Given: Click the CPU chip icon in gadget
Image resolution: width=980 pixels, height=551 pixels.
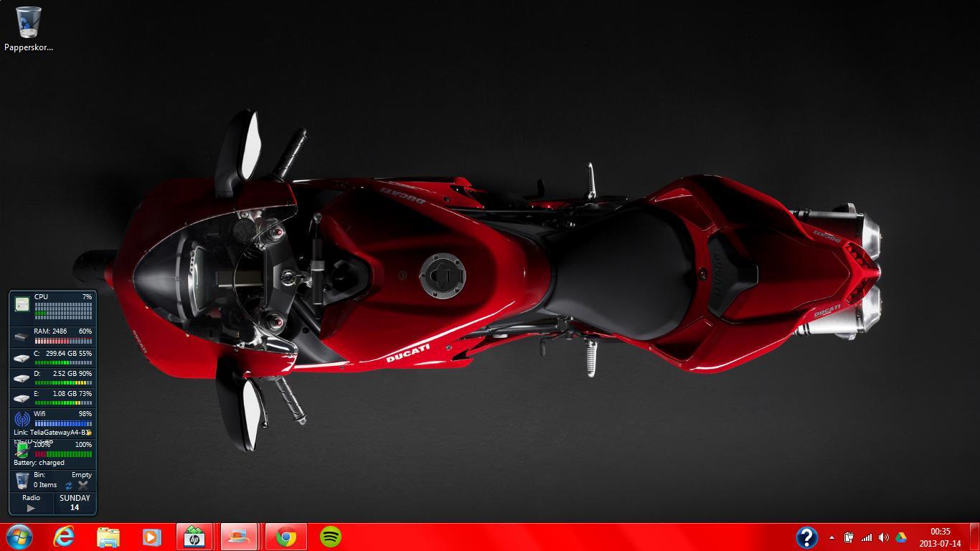Looking at the screenshot, I should coord(22,304).
